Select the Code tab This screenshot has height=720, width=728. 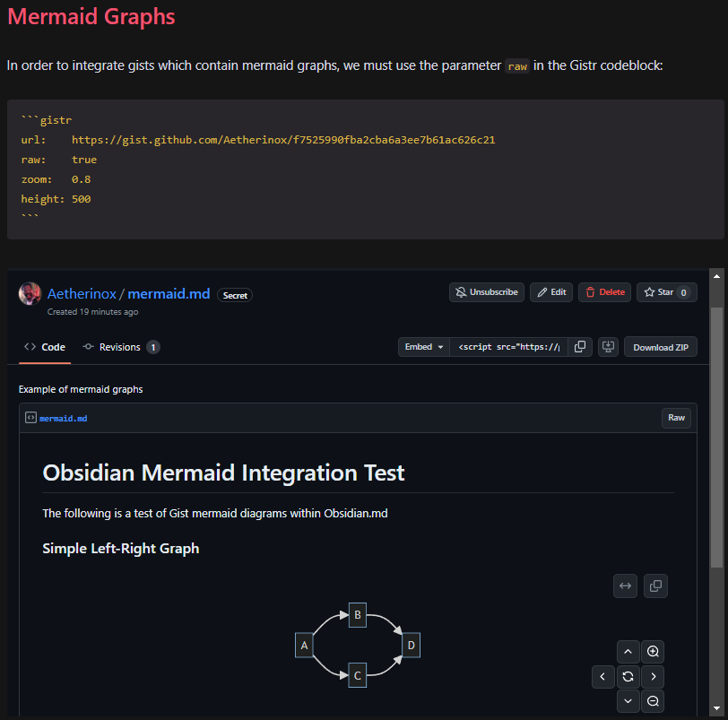(45, 347)
